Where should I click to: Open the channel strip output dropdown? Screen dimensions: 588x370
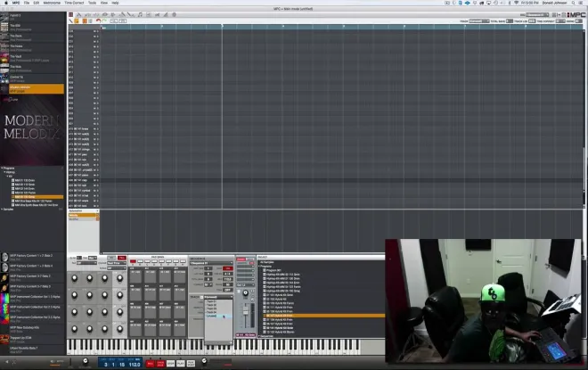click(245, 284)
